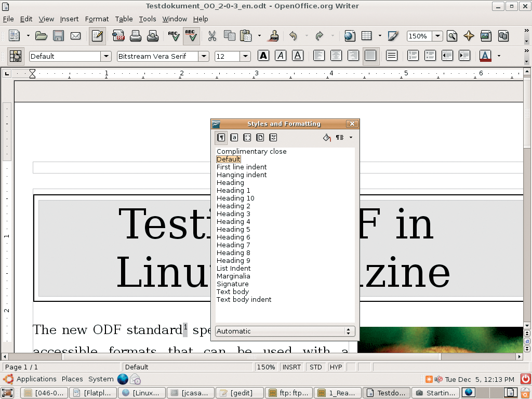The image size is (532, 399).
Task: Show the draw functions
Action: pyautogui.click(x=393, y=36)
